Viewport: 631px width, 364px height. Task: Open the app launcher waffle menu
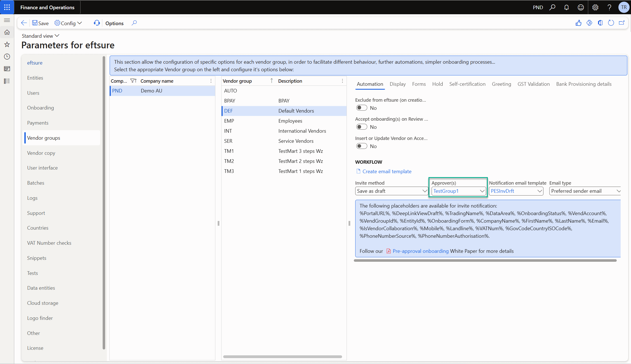7,7
